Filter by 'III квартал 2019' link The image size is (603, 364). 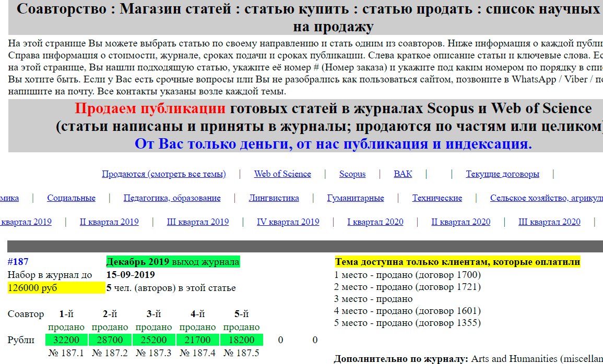tap(198, 222)
